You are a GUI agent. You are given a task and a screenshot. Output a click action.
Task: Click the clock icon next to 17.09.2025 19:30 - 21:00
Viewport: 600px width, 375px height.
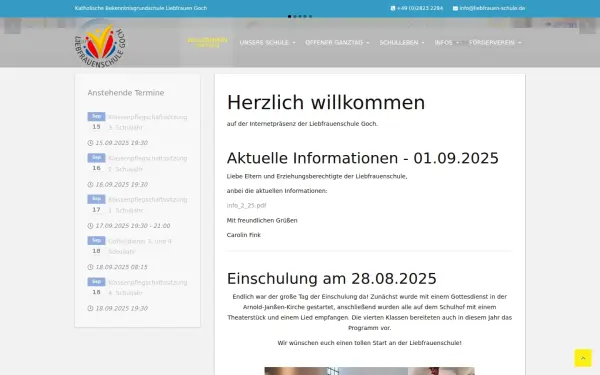coord(90,226)
